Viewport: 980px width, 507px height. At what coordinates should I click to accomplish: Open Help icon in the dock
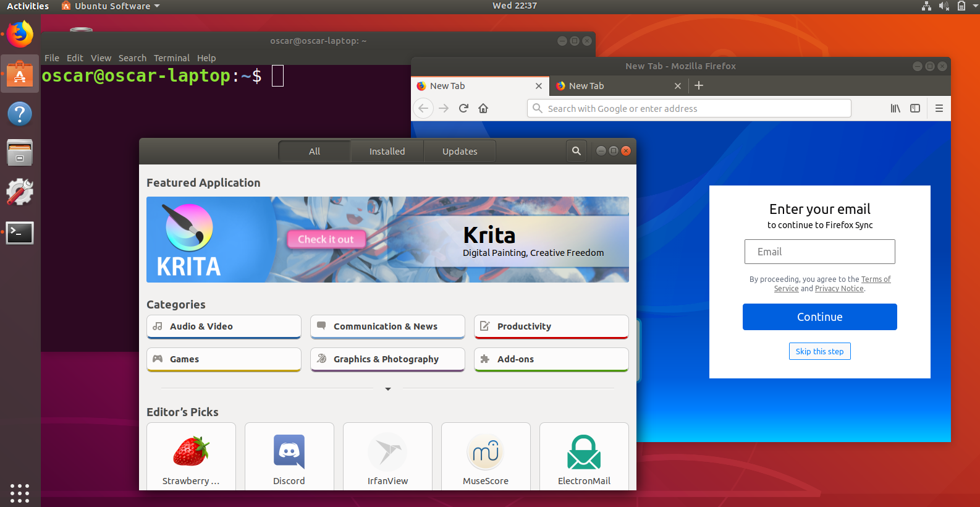point(20,114)
